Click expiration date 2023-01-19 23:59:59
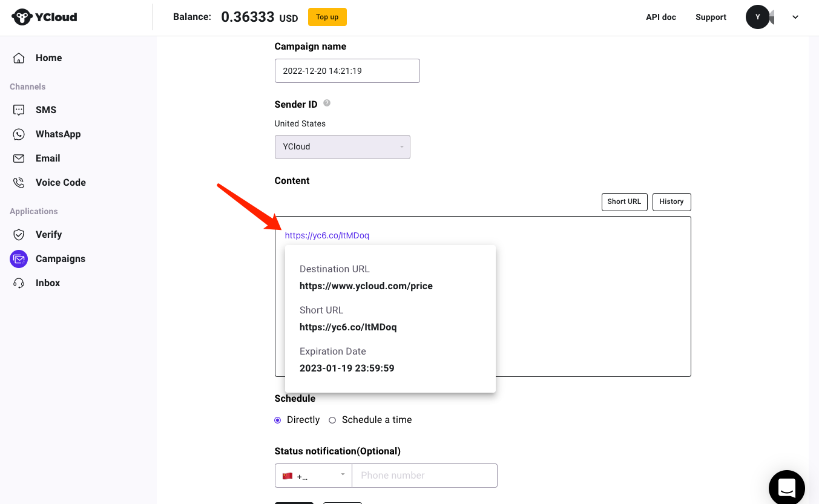 [347, 368]
